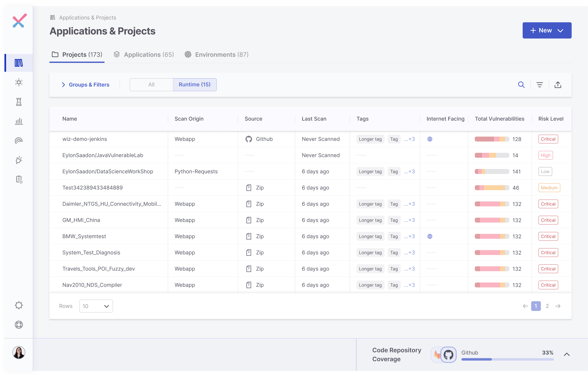Open the Travels_Tools_POI_Fuzzy_dev project

[x=99, y=269]
